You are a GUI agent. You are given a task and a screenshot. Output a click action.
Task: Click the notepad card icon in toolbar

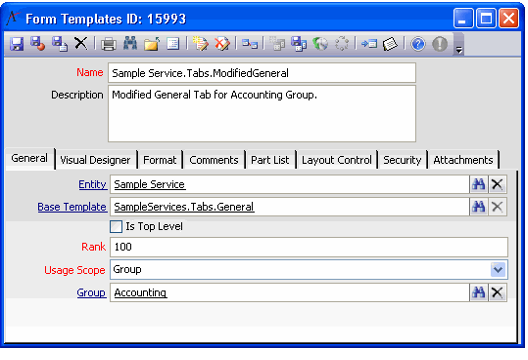coord(390,44)
